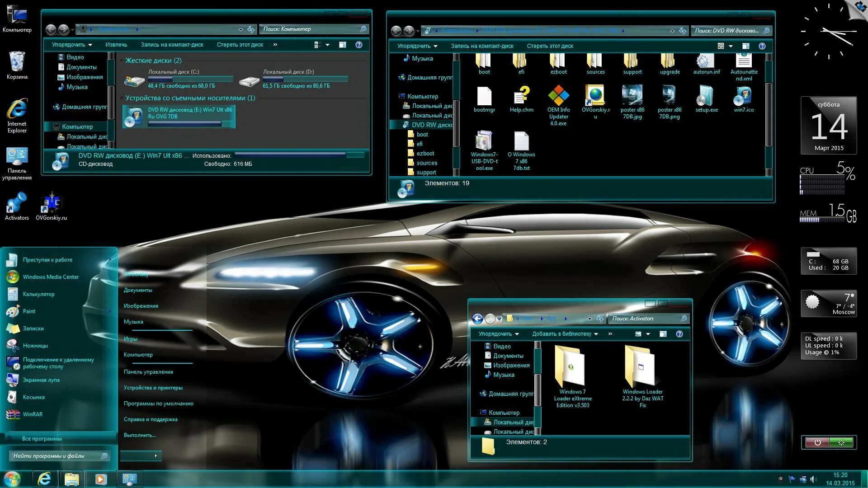Toggle the preview pane in the Computer window
The height and width of the screenshot is (488, 868).
pyautogui.click(x=343, y=45)
